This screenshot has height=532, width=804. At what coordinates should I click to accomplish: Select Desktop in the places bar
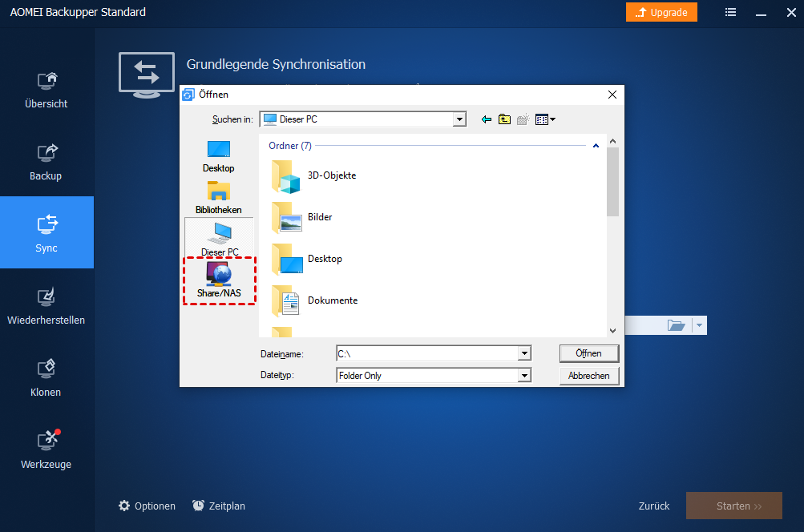click(218, 156)
